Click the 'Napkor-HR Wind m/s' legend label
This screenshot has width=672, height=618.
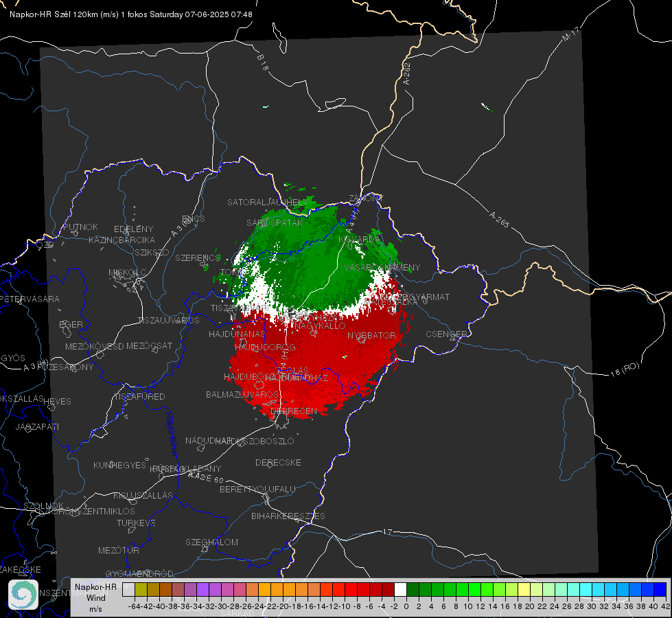click(x=95, y=597)
